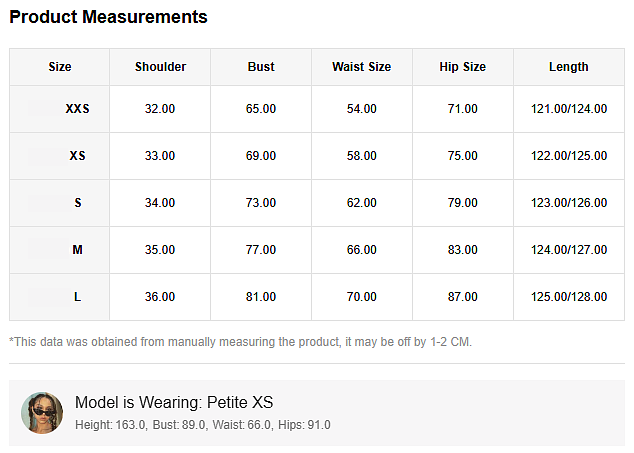
Task: Click the manual measurement disclaimer note
Action: click(240, 342)
